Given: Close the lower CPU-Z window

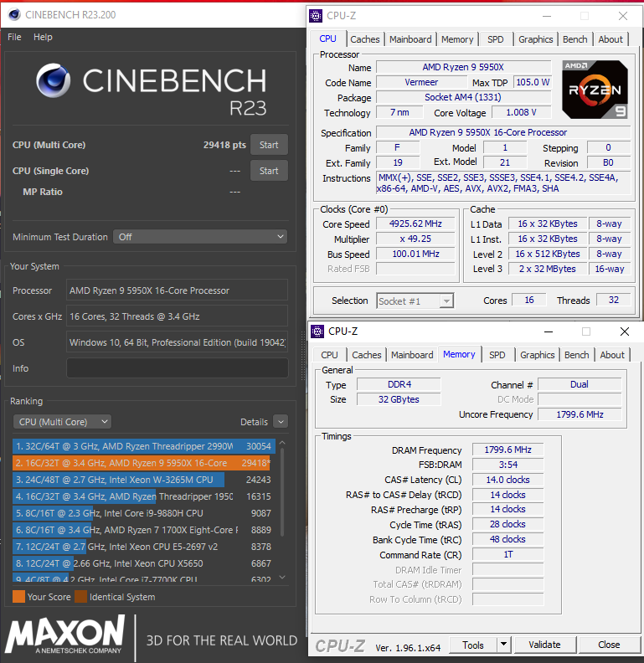Looking at the screenshot, I should tap(625, 331).
